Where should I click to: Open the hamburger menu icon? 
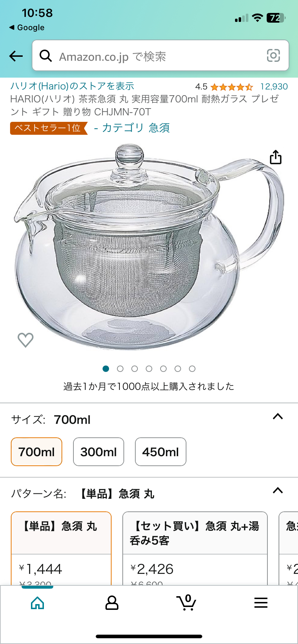click(261, 603)
